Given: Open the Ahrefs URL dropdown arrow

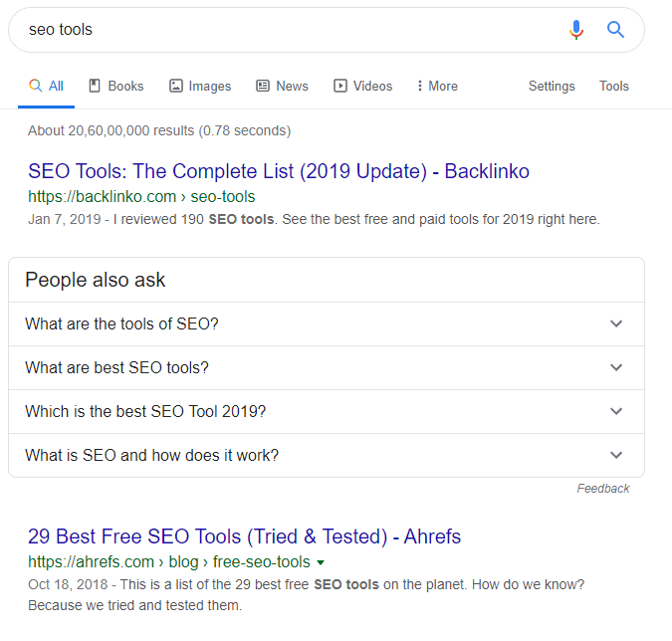Looking at the screenshot, I should click(x=321, y=562).
